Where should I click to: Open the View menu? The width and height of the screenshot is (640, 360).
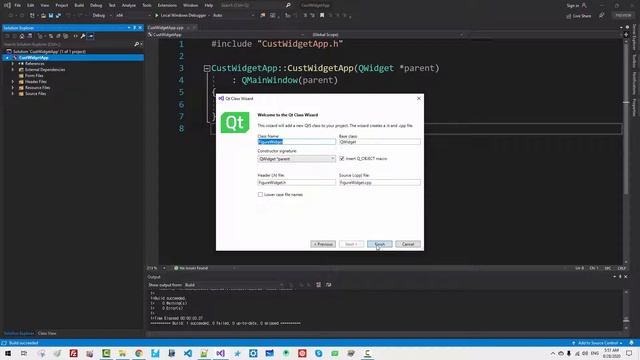click(x=44, y=5)
